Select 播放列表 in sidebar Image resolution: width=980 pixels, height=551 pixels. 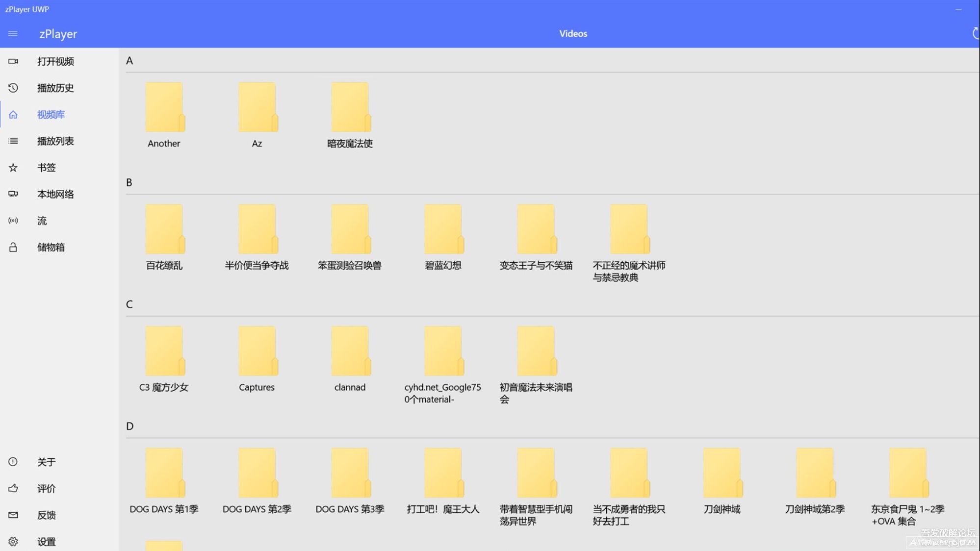(55, 141)
